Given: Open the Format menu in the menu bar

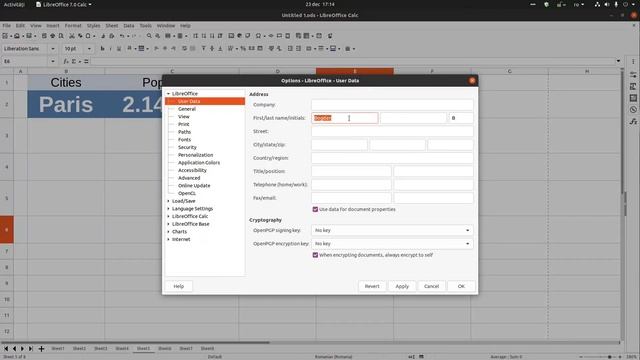Looking at the screenshot, I should [73, 26].
